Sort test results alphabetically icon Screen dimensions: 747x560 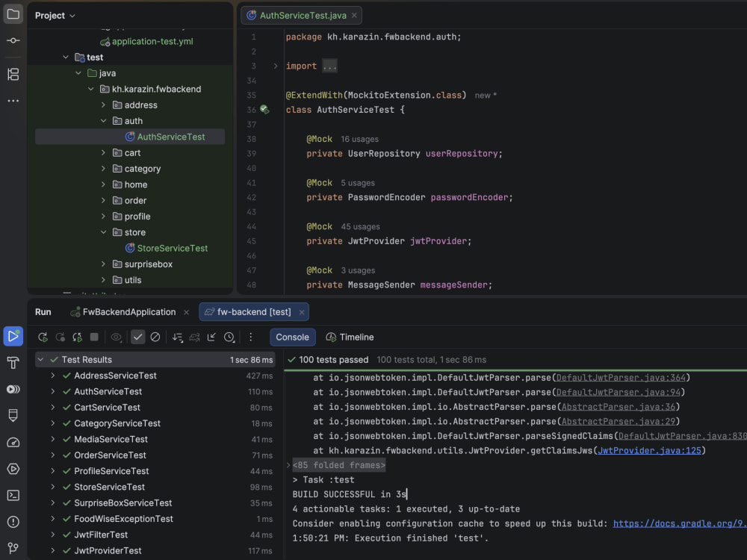point(177,337)
